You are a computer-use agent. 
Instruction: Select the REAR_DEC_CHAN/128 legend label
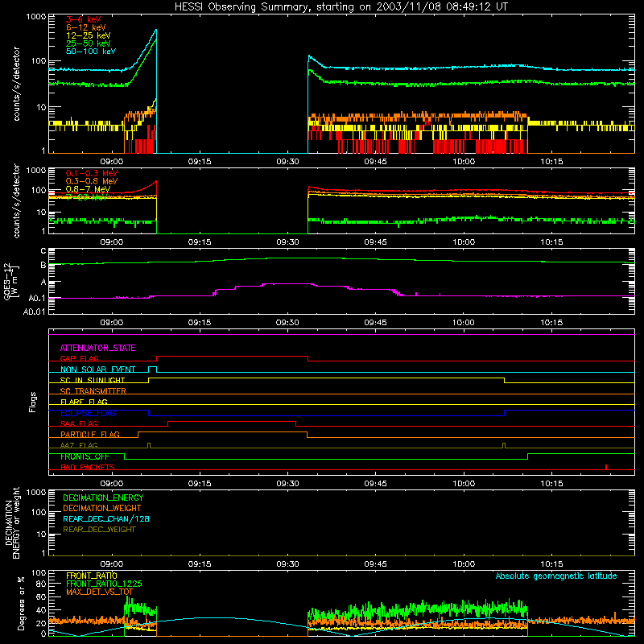106,519
